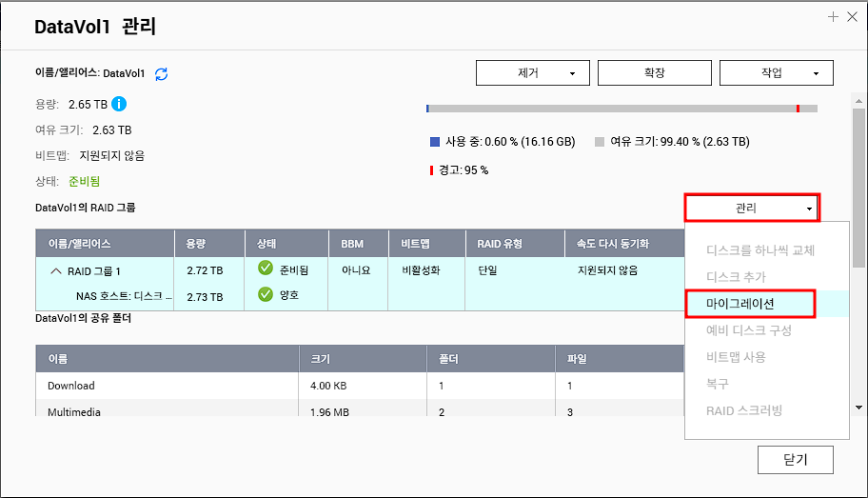Viewport: 868px width, 498px height.
Task: Click the 확장 button
Action: click(x=654, y=73)
